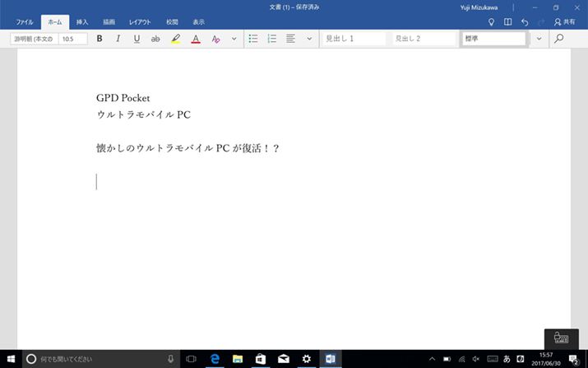
Task: Insert a numbered list
Action: (x=272, y=39)
